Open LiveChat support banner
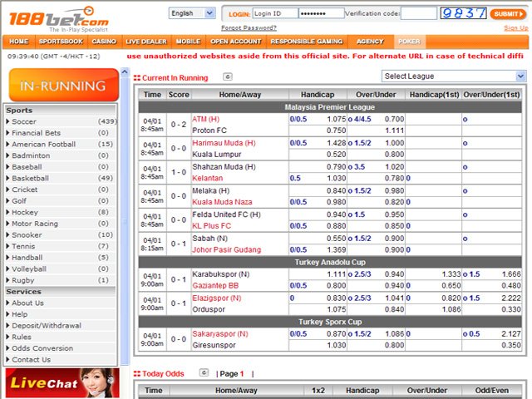The image size is (532, 399). [62, 383]
